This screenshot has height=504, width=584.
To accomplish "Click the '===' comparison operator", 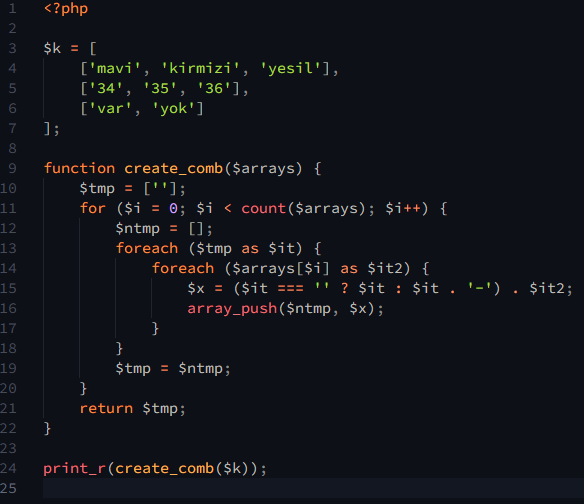I will [291, 289].
